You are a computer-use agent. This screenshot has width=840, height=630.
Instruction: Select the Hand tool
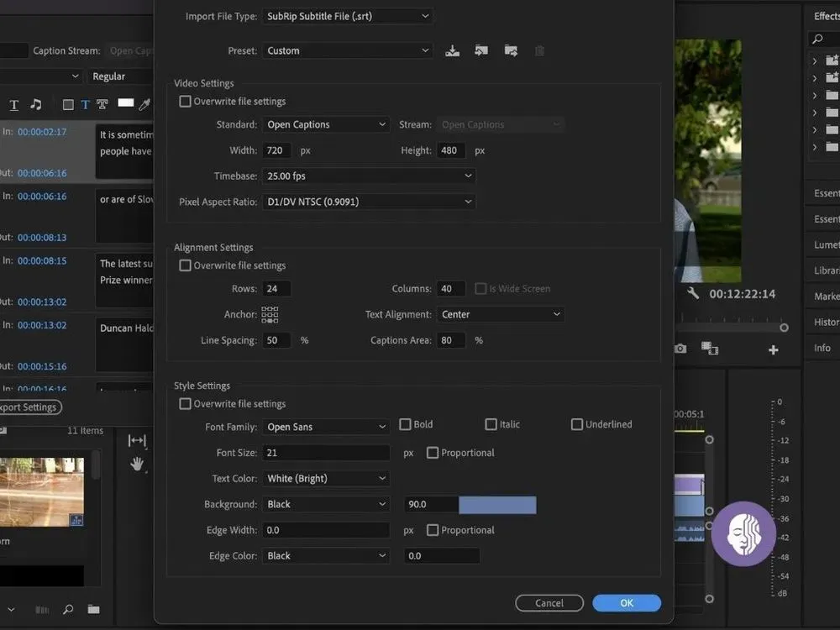(x=137, y=464)
